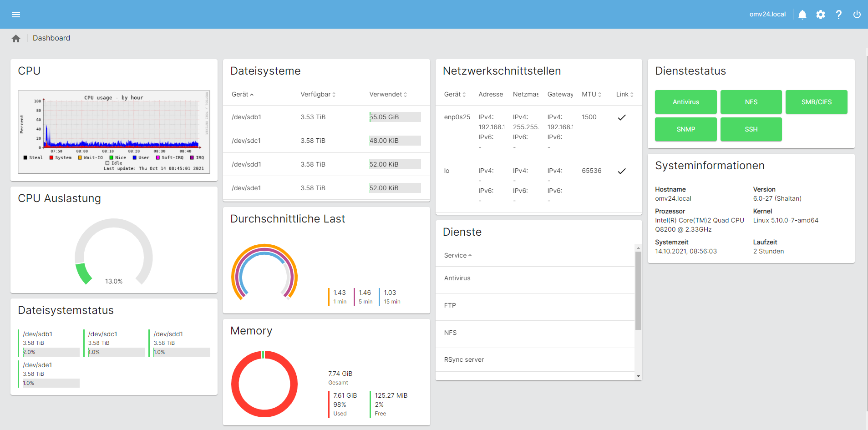Click the Linux 5.10.0-7-amd64 kernel text
Screen dimensions: 868x430
786,220
